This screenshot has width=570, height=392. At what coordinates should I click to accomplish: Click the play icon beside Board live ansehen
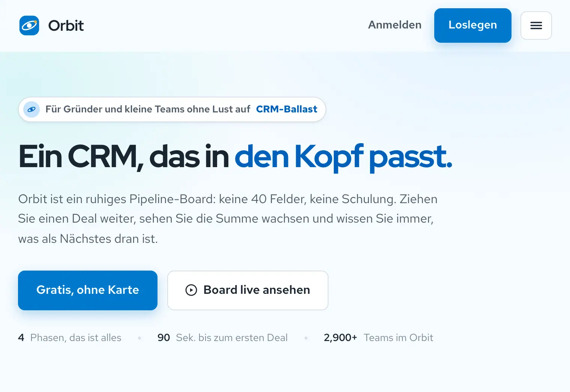pyautogui.click(x=191, y=290)
